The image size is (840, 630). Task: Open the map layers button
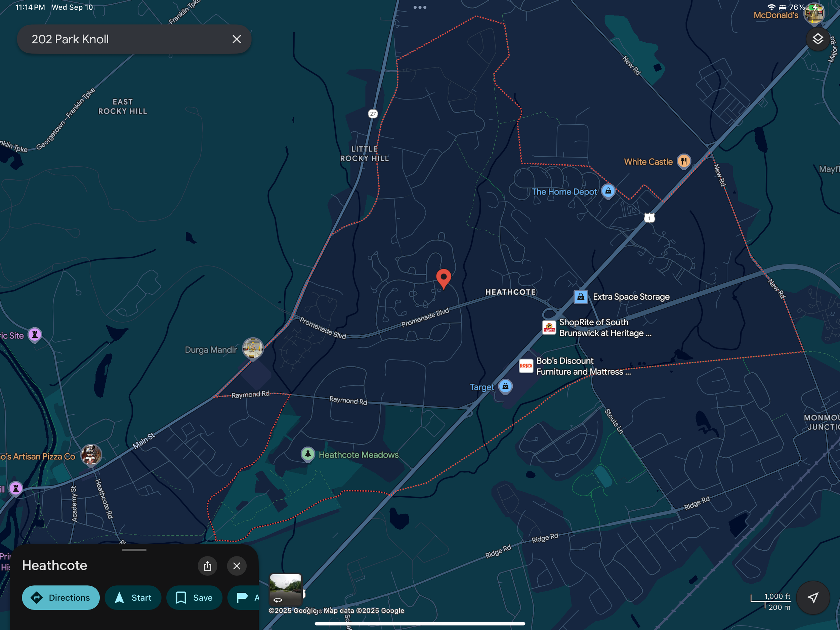coord(817,39)
